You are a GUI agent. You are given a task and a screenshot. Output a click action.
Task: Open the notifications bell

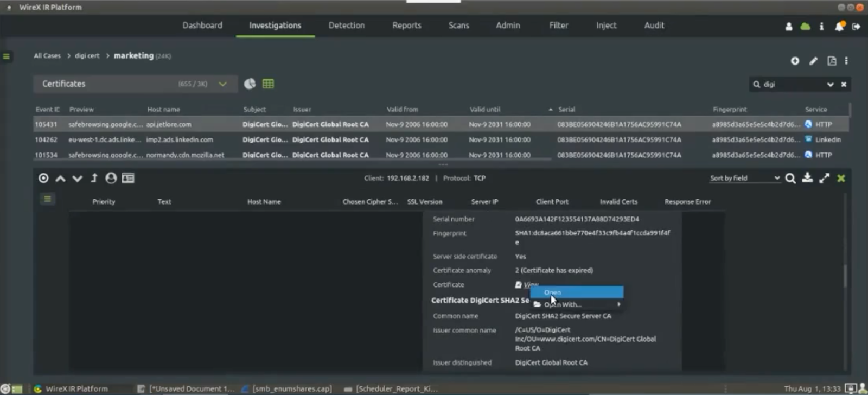(x=839, y=26)
